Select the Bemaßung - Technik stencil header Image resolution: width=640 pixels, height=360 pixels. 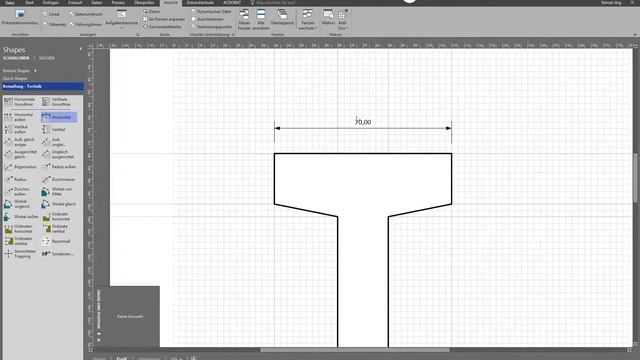pyautogui.click(x=42, y=86)
